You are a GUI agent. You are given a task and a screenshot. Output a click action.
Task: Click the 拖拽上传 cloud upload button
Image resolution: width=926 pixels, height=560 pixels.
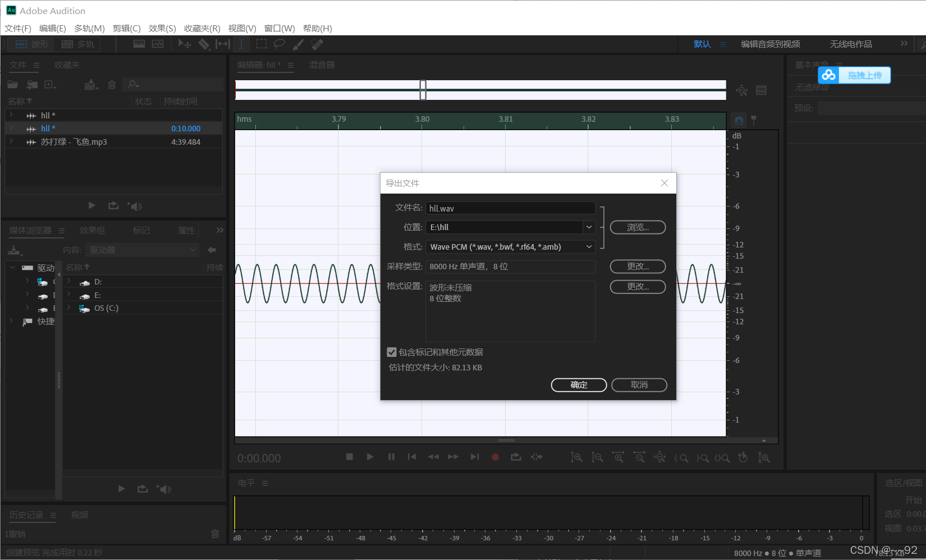click(854, 75)
